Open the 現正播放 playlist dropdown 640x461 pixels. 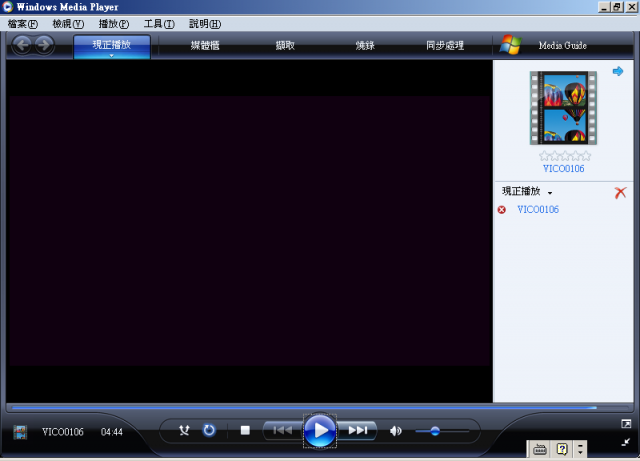pos(550,193)
